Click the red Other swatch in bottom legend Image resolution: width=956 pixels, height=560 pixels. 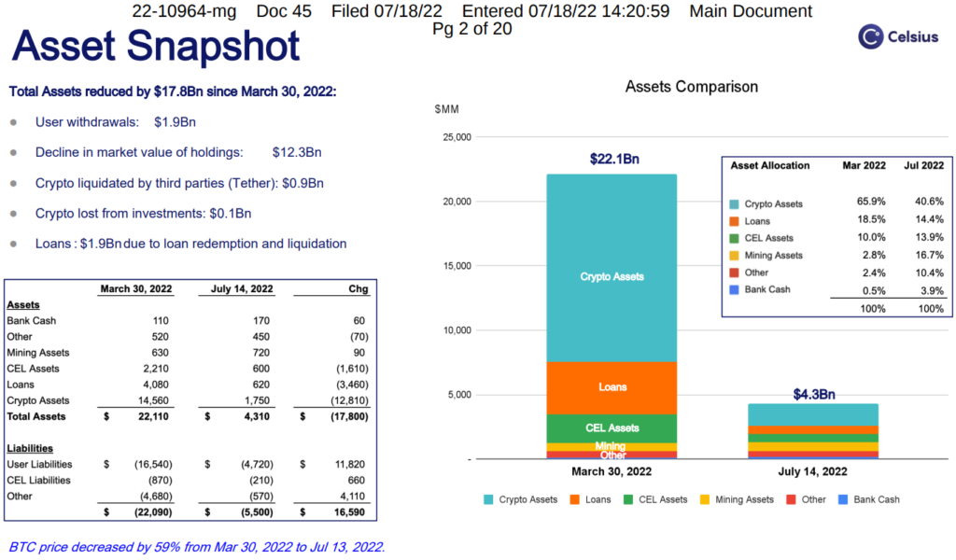[791, 499]
